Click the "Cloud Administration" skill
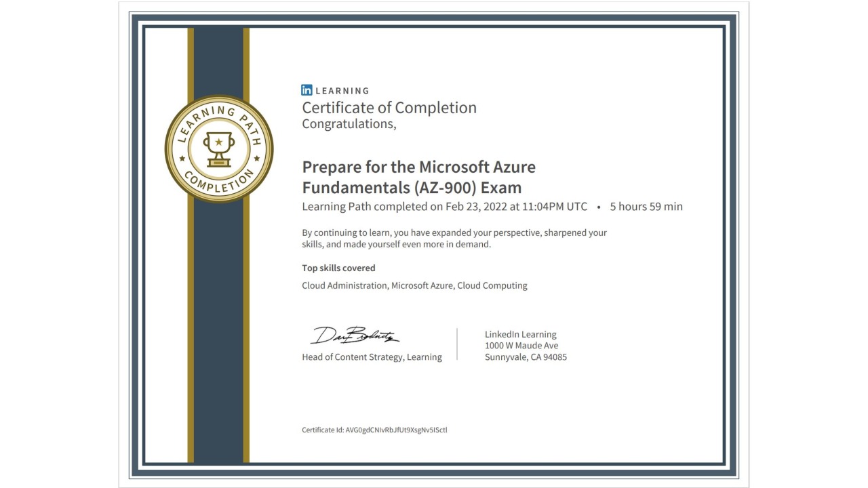The height and width of the screenshot is (488, 868). (344, 285)
